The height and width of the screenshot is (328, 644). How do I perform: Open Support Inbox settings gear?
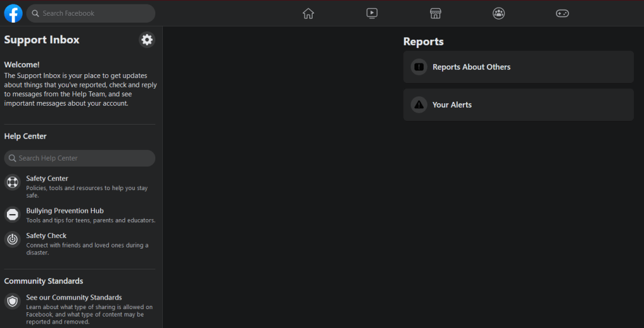(x=147, y=40)
